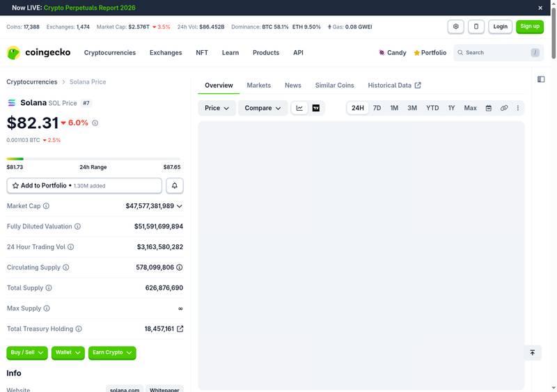Image resolution: width=557 pixels, height=392 pixels.
Task: Open Products nav menu
Action: [x=266, y=53]
